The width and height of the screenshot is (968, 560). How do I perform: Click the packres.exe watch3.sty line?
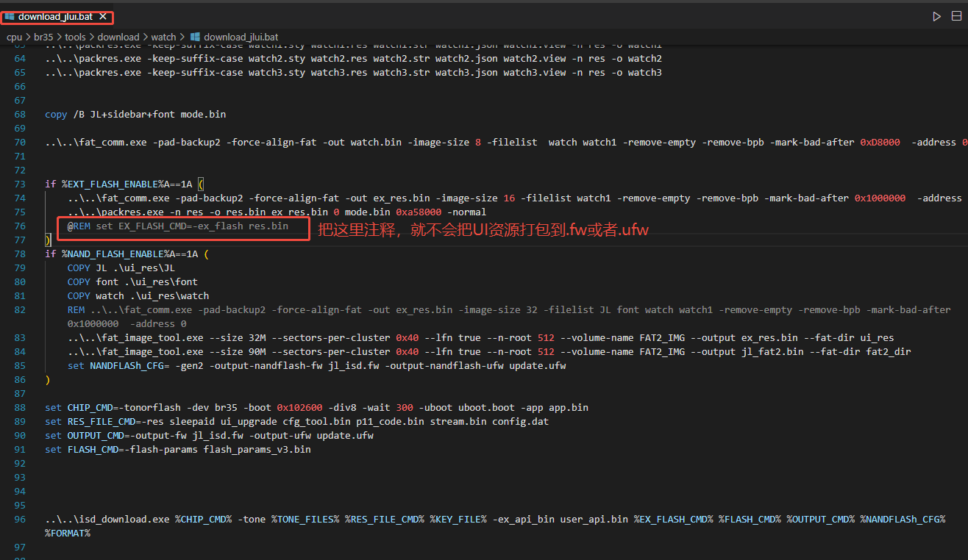pos(353,73)
